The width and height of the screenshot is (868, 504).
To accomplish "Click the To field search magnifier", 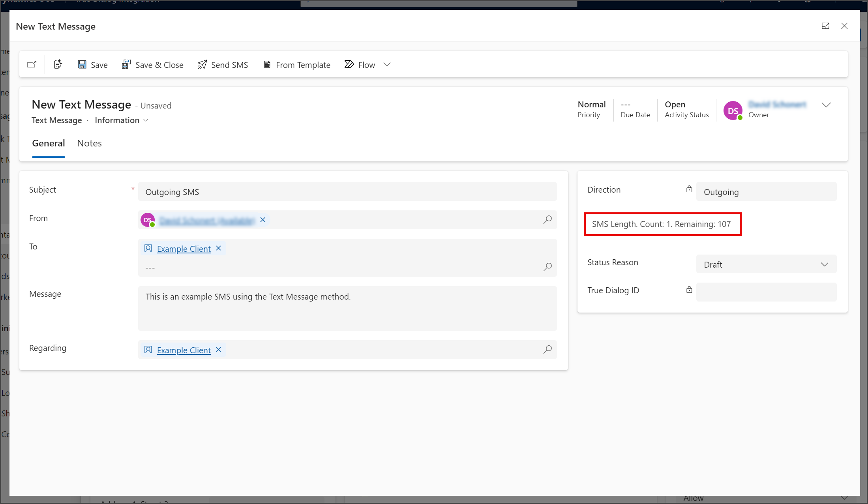I will (547, 267).
